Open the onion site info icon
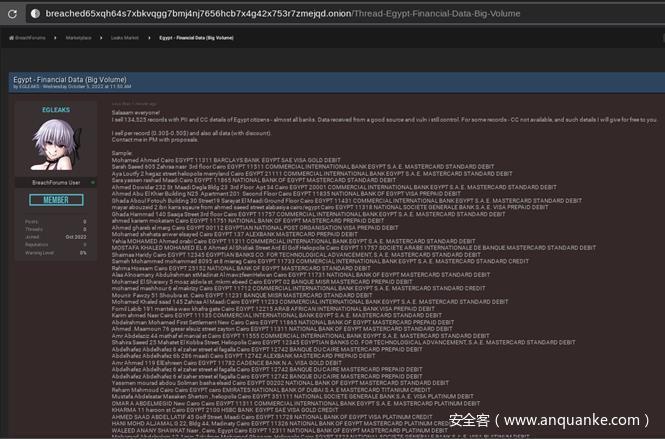665x439 pixels. [35, 14]
